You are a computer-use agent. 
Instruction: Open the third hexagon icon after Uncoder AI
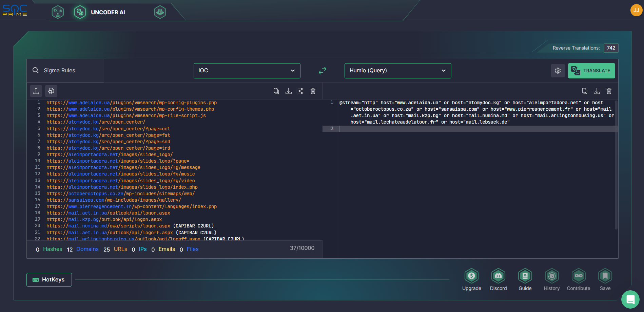click(160, 12)
